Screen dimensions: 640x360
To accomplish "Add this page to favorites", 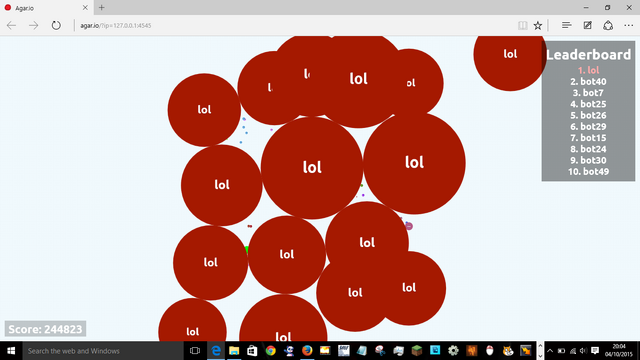I will click(x=538, y=25).
